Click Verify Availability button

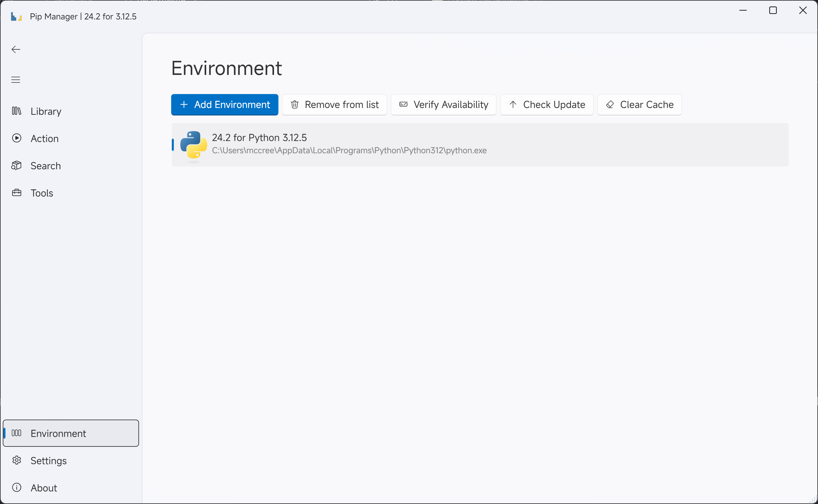(443, 105)
